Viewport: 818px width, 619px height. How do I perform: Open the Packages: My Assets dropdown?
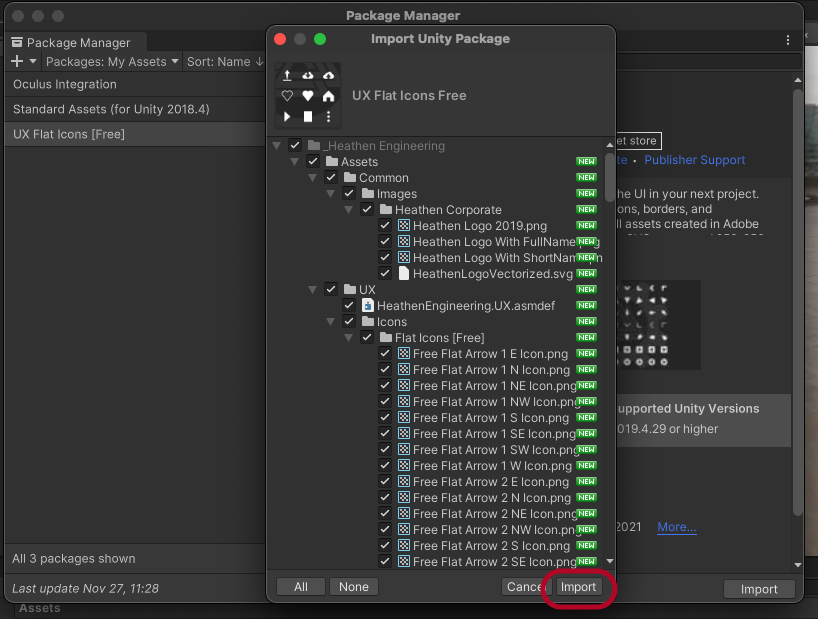pos(112,62)
